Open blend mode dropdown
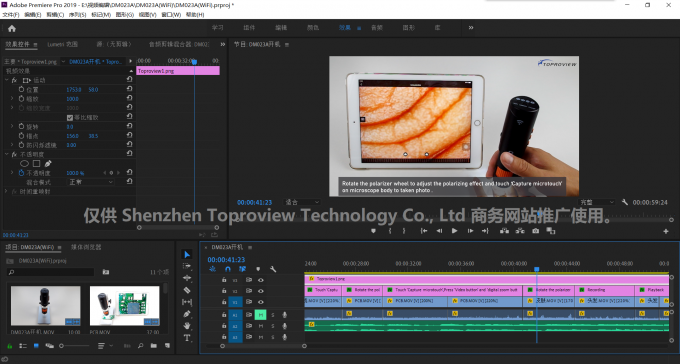This screenshot has height=364, width=680. (x=90, y=182)
